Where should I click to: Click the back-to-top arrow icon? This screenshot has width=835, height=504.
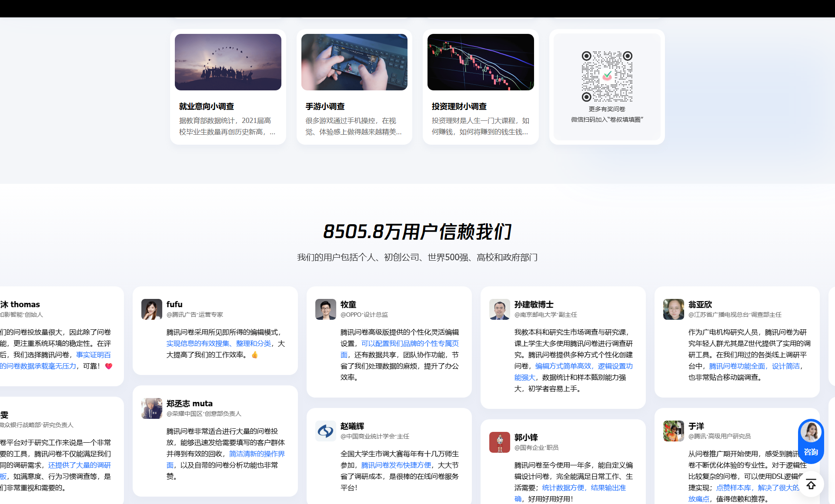click(x=811, y=484)
